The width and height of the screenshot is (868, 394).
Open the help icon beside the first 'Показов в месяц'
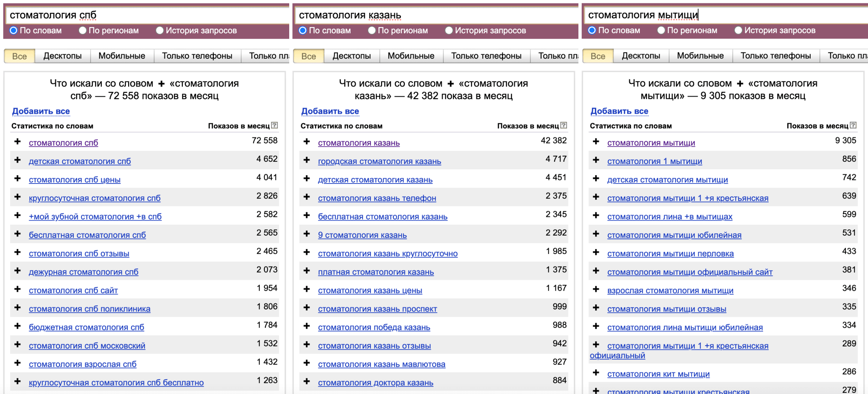coord(275,125)
